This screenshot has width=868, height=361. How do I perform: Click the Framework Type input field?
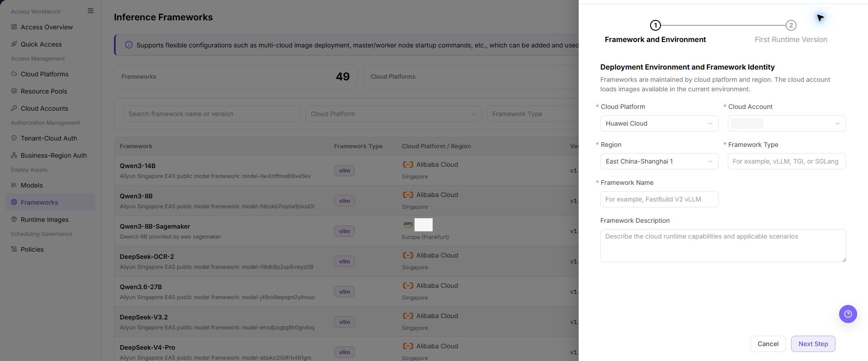coord(787,161)
